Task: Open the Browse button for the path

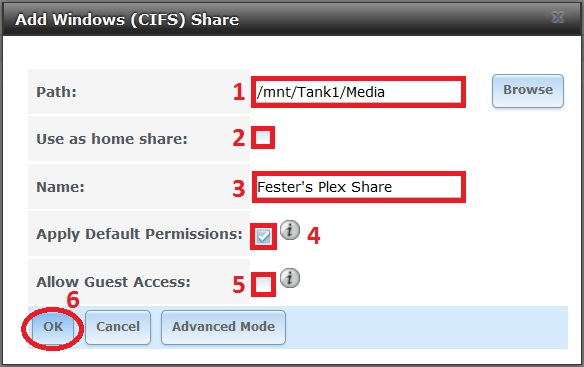Action: (x=528, y=91)
